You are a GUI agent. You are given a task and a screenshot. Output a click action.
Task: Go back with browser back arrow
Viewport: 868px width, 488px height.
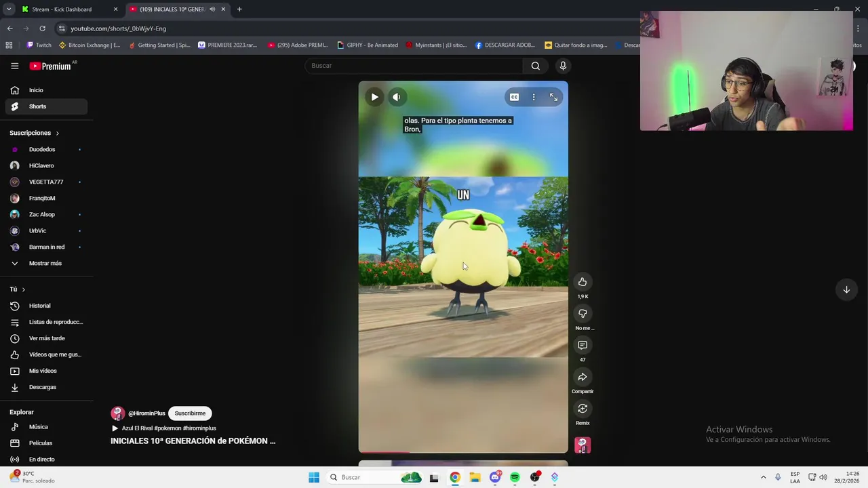click(x=9, y=28)
